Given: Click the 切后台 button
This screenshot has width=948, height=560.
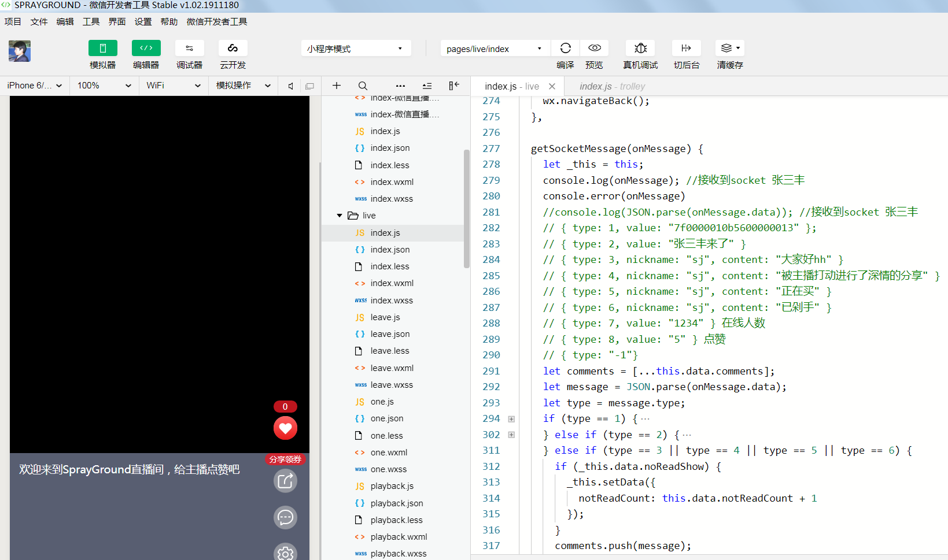Looking at the screenshot, I should pyautogui.click(x=686, y=48).
